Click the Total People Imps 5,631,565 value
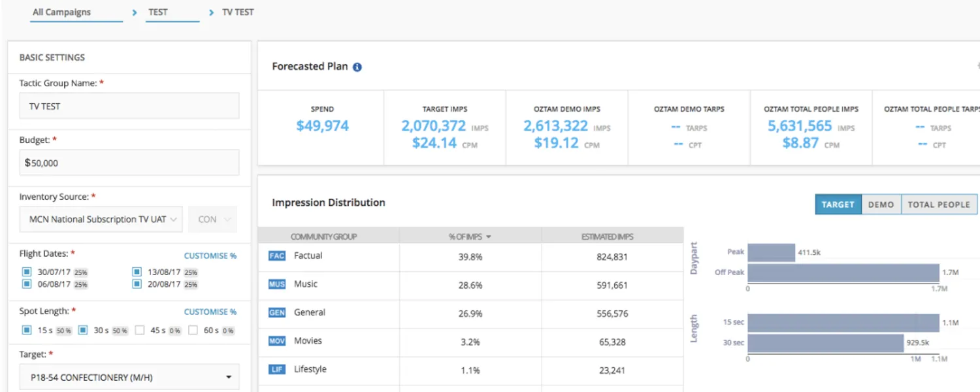This screenshot has width=980, height=392. [x=800, y=126]
